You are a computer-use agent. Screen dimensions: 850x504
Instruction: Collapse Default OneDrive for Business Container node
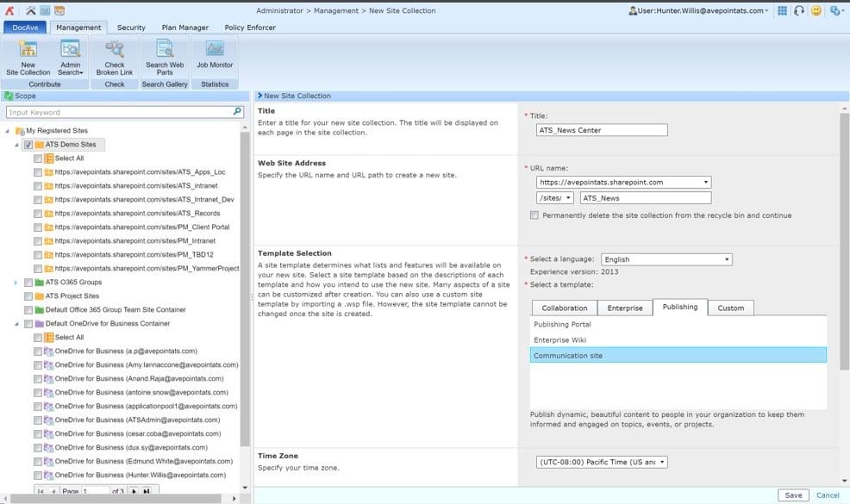coord(16,324)
